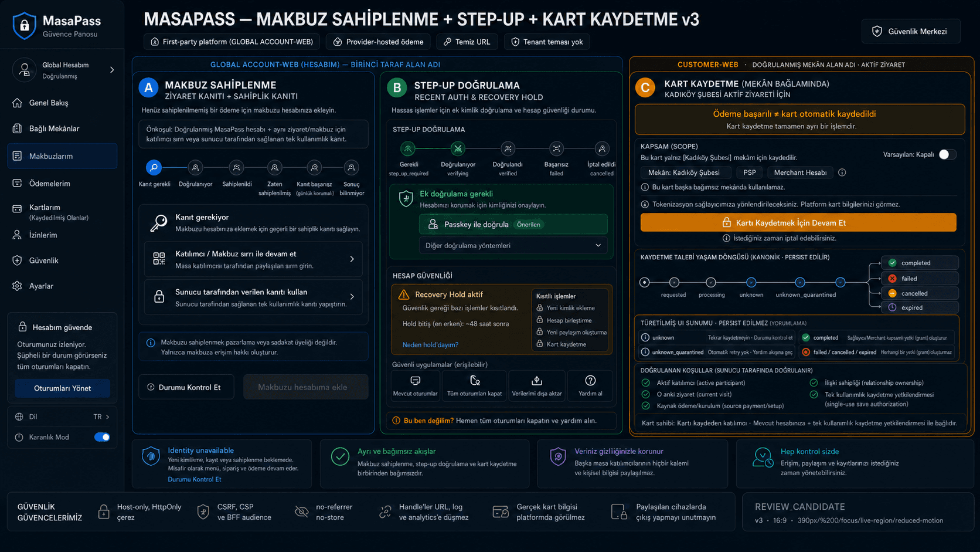Click Kartı Kaydetmek İçin Devam Et

point(798,223)
